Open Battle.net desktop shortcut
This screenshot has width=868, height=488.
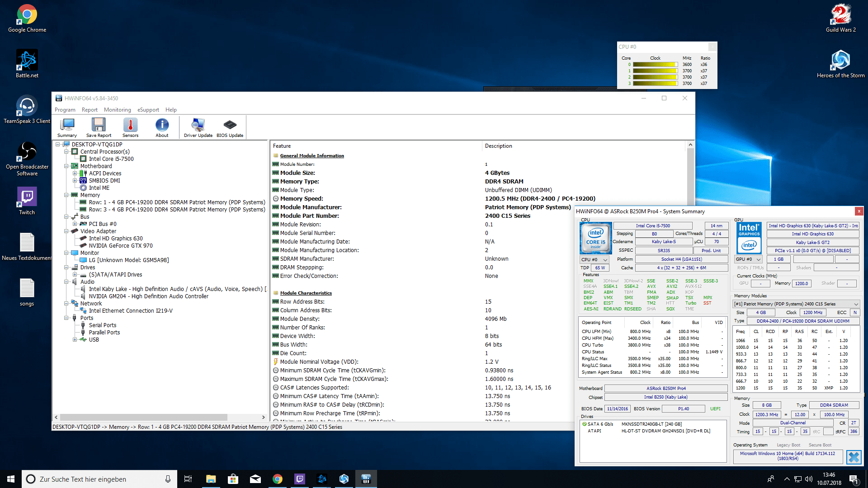(27, 64)
